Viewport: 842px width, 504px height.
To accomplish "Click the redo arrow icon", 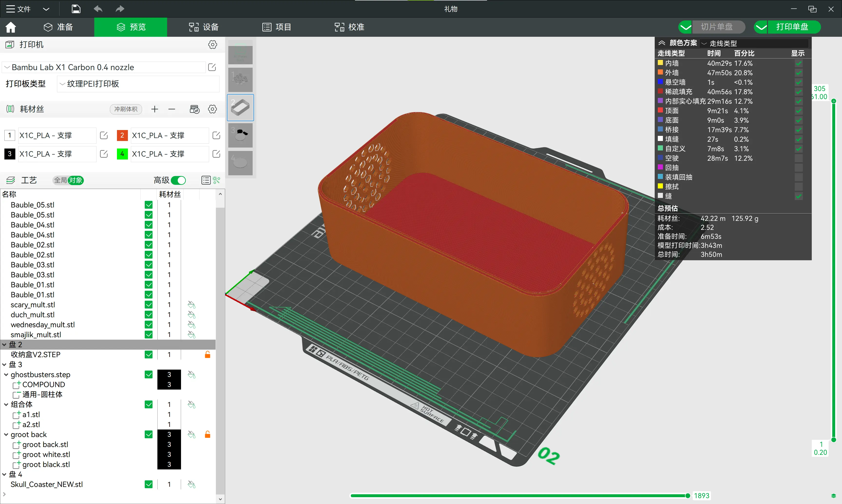I will pyautogui.click(x=120, y=9).
